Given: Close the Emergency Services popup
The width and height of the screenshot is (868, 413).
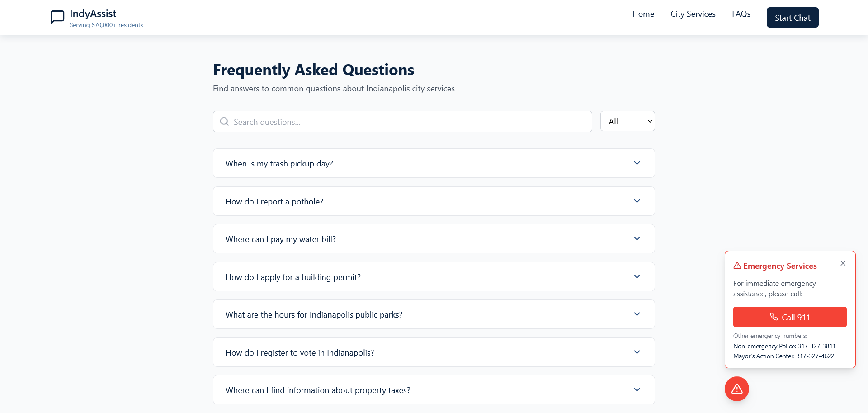Looking at the screenshot, I should pyautogui.click(x=843, y=263).
